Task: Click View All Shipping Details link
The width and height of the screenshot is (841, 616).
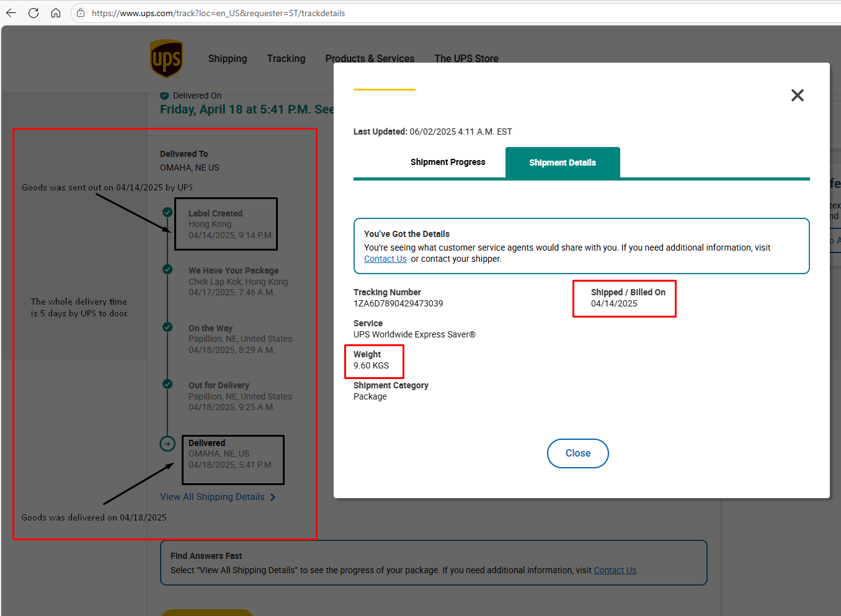Action: coord(212,497)
